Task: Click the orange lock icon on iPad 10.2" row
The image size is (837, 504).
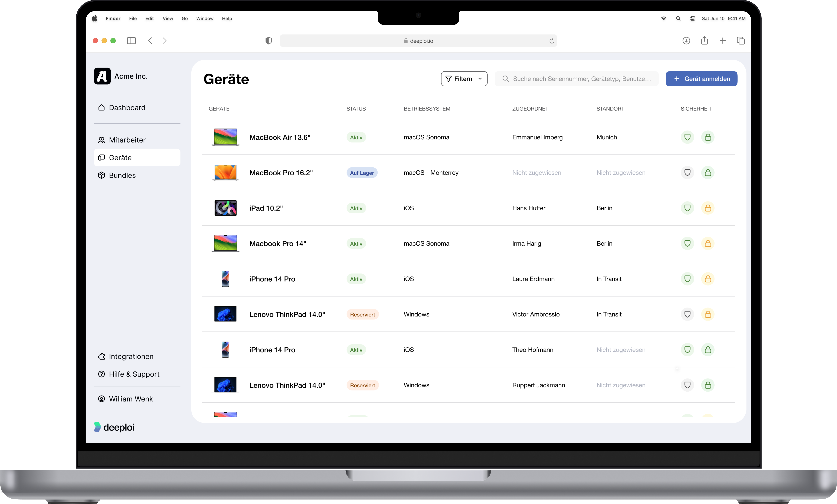Action: coord(707,208)
